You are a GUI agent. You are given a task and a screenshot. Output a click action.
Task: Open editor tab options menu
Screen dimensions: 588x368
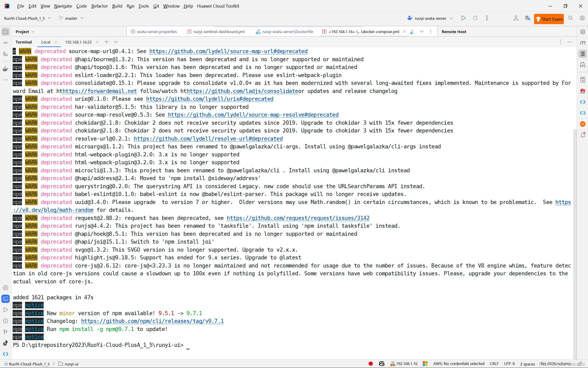(431, 32)
